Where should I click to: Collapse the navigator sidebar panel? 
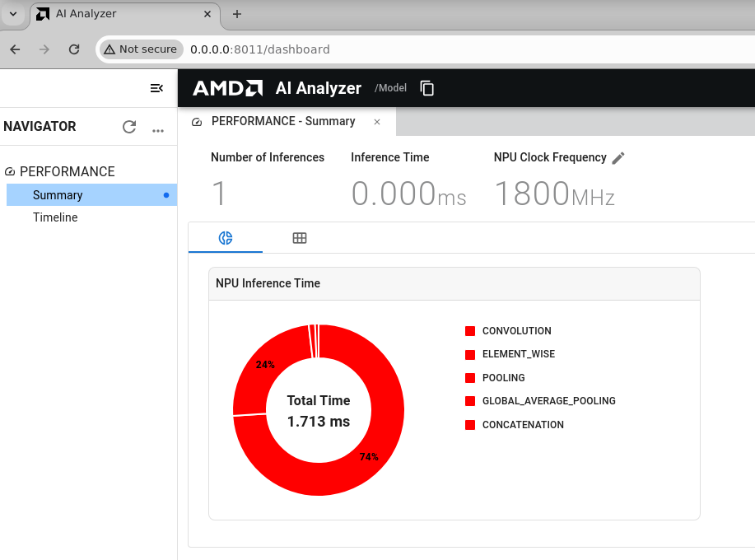coord(156,88)
